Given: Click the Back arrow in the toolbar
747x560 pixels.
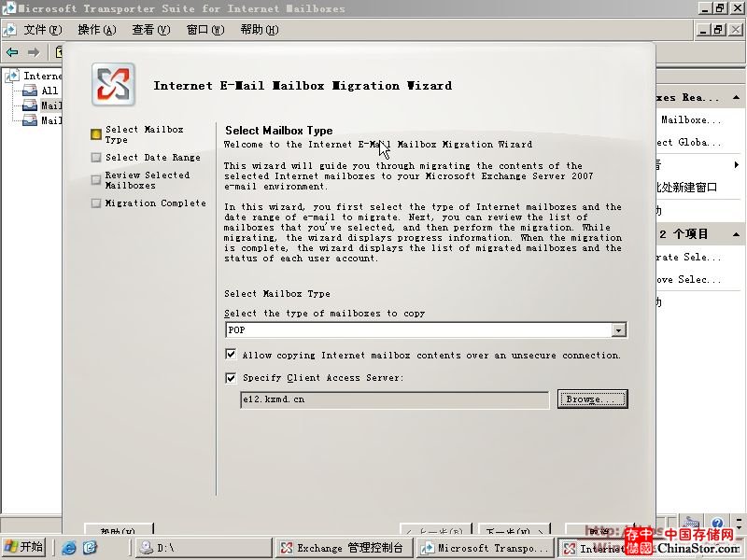Looking at the screenshot, I should [12, 52].
